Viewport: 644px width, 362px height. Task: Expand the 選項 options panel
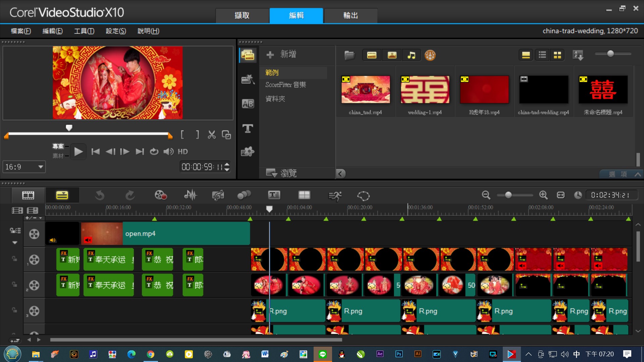621,174
